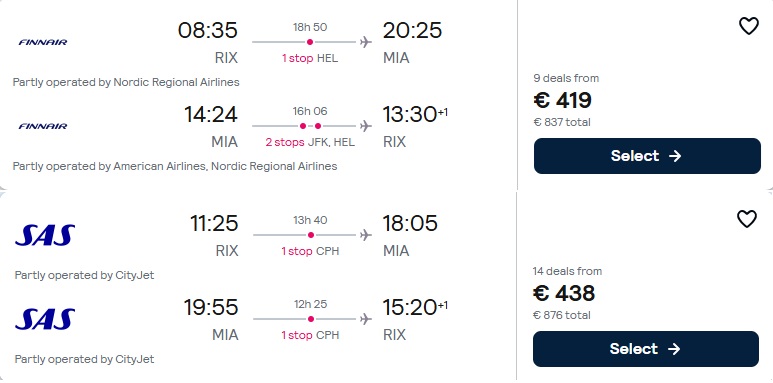Click airplane icon on 18h 50 flight

[x=365, y=42]
